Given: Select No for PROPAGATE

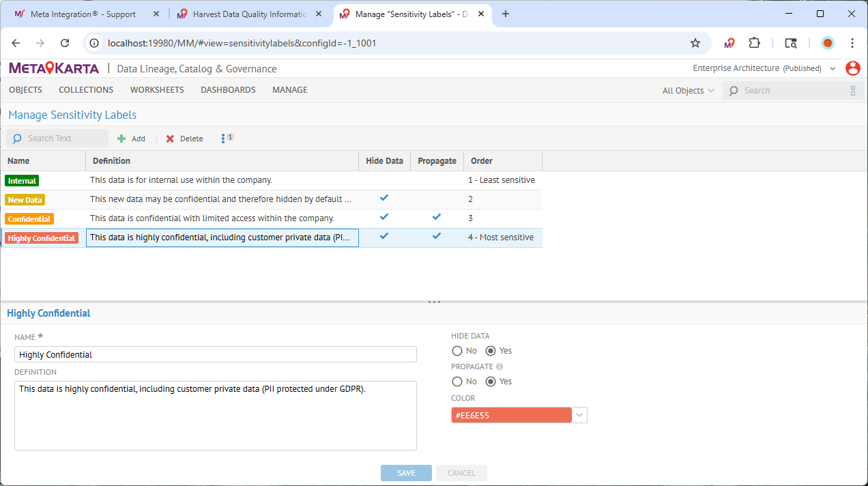Looking at the screenshot, I should 457,381.
